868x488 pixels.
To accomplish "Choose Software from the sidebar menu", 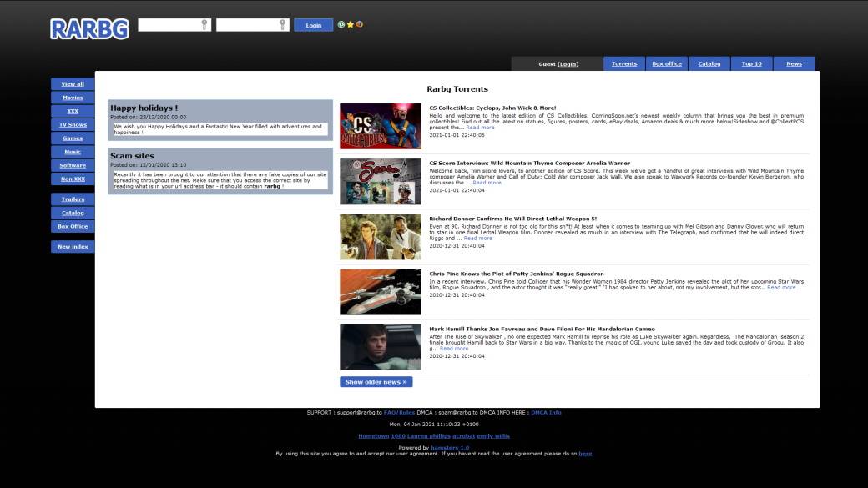I will (73, 165).
